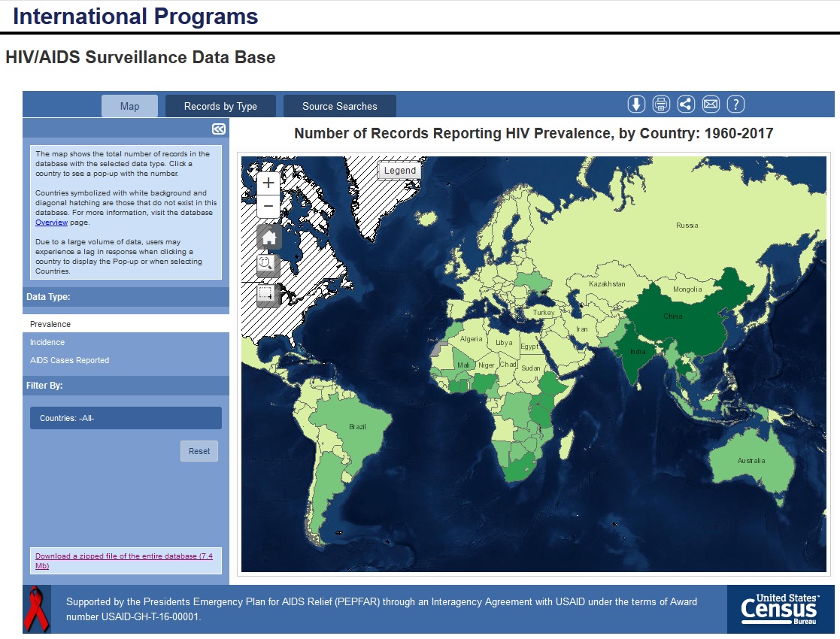The width and height of the screenshot is (840, 639).
Task: Click the share icon in the toolbar
Action: 686,104
